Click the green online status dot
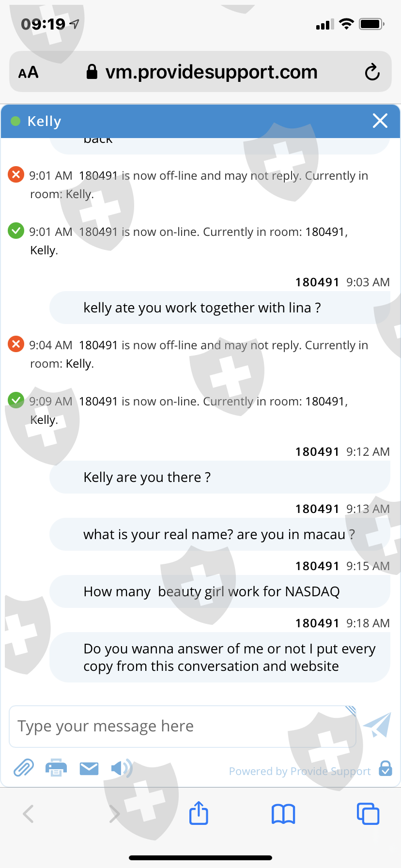Screen dimensions: 401x868 pyautogui.click(x=15, y=121)
